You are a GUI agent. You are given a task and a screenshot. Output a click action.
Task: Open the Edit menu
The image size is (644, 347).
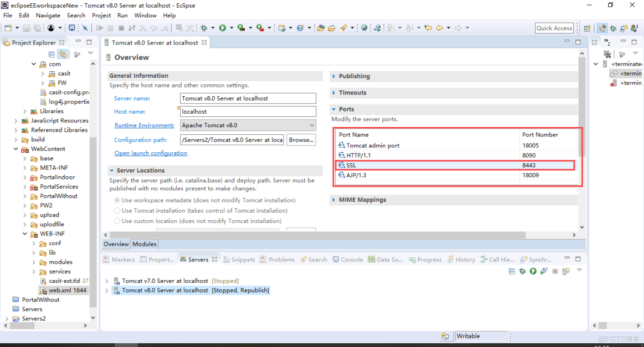24,16
